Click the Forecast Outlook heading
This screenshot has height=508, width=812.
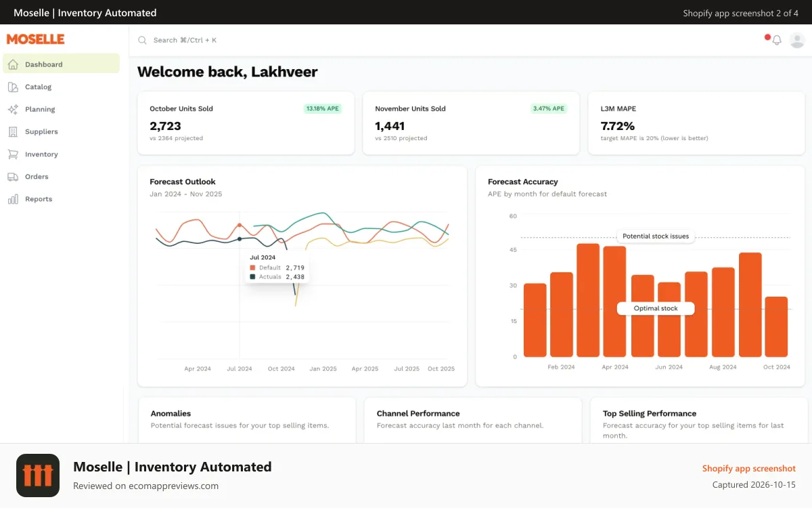tap(183, 182)
